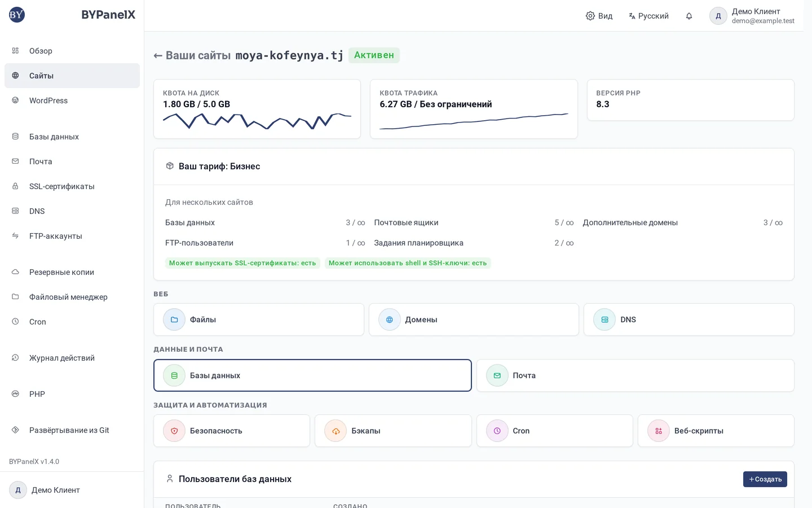The image size is (812, 508).
Task: Click the PHP version value 8.3
Action: [603, 104]
